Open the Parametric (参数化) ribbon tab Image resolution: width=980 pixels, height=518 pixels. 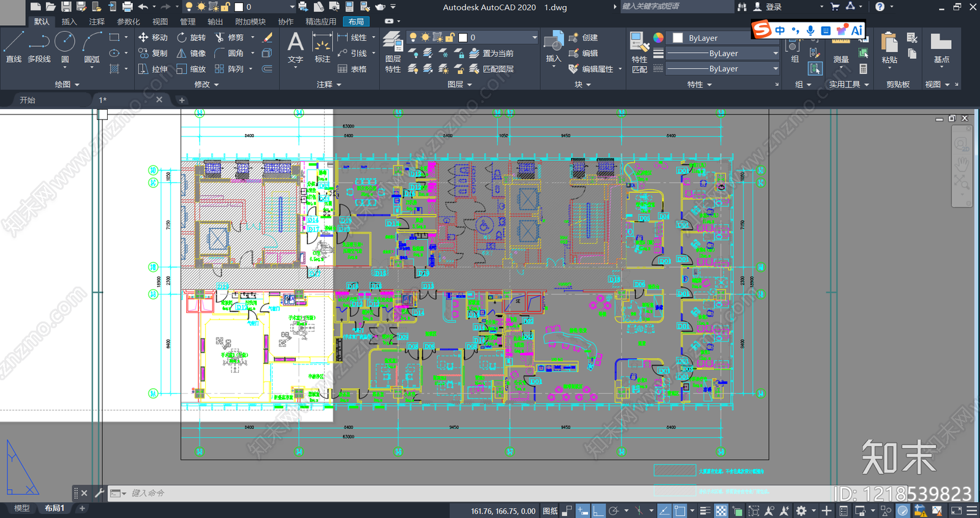[128, 21]
